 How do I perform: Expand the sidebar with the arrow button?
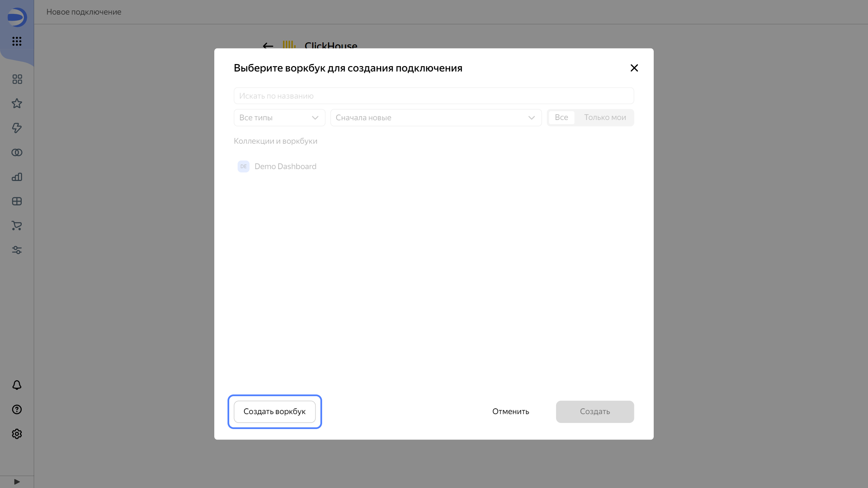17,481
